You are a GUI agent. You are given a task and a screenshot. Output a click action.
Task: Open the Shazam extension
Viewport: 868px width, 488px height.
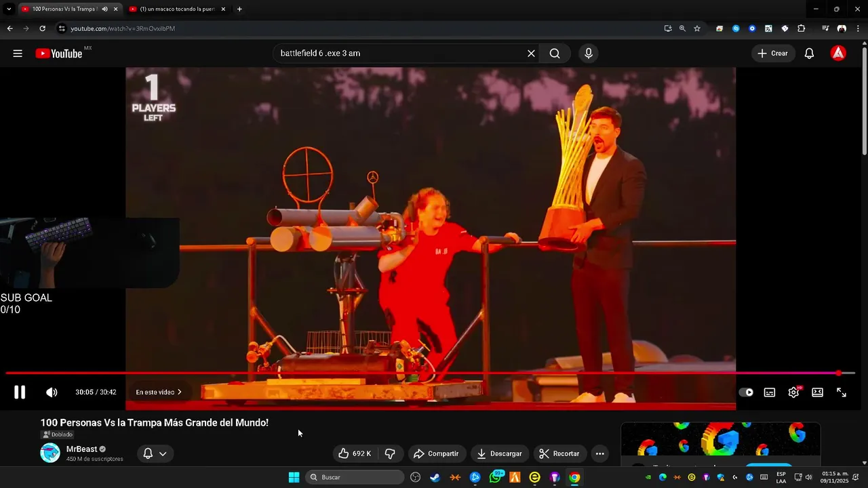(x=736, y=28)
